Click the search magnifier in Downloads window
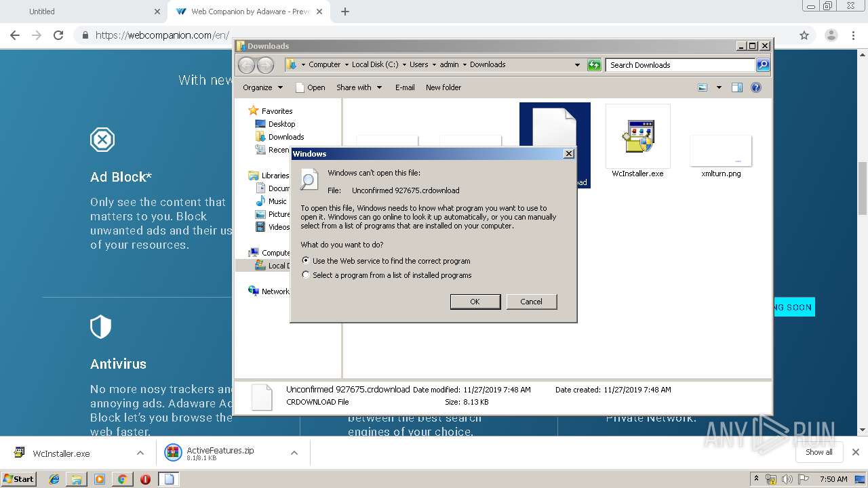 point(762,65)
